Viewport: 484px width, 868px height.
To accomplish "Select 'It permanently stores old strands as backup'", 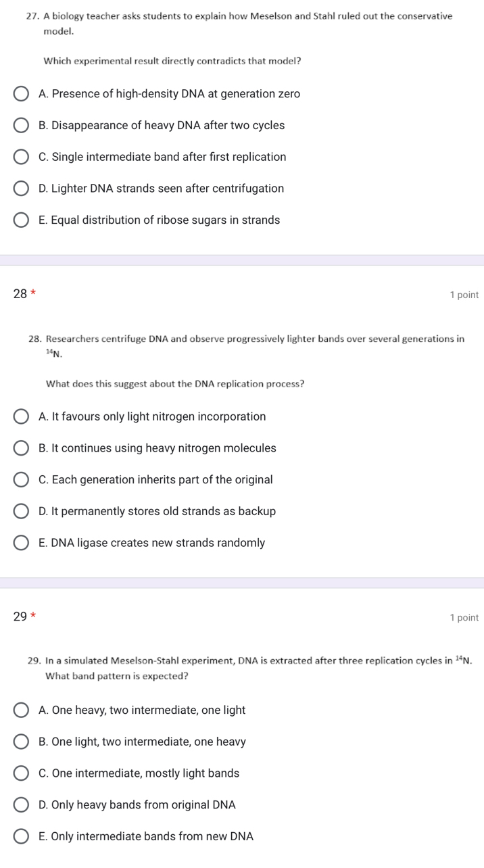I will (21, 511).
